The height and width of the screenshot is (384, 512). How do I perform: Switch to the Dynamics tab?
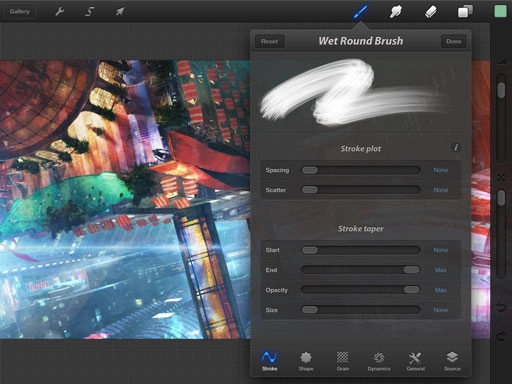(x=379, y=361)
